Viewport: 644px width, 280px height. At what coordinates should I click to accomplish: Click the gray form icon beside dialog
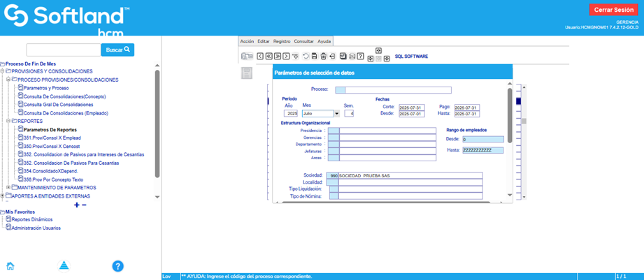(246, 73)
